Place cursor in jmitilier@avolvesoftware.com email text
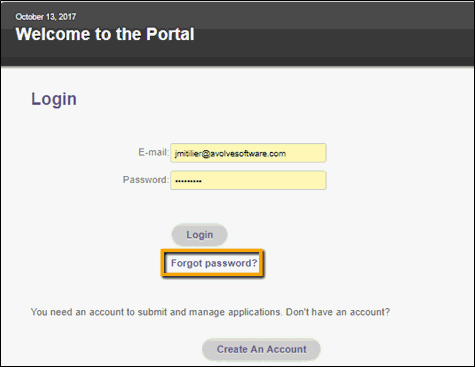Viewport: 475px width, 367px height. click(230, 154)
